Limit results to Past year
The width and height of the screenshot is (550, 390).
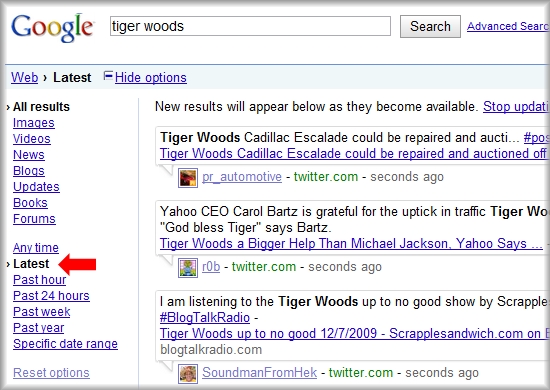point(39,328)
